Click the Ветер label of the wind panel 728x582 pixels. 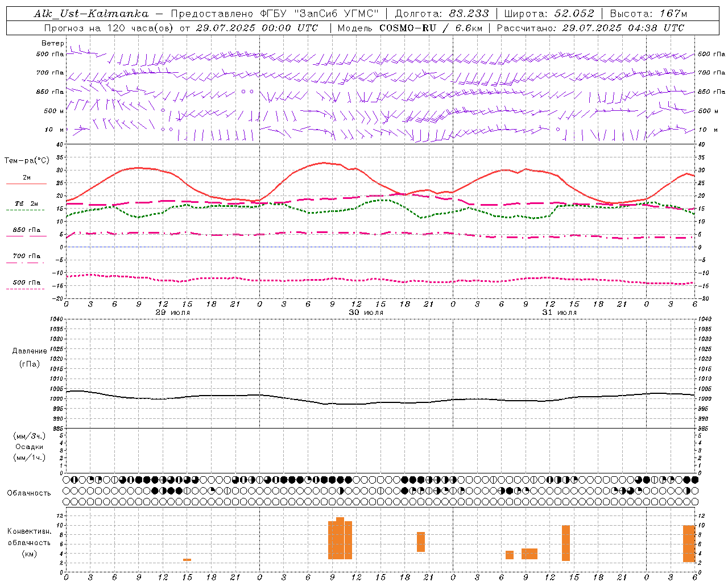(53, 43)
